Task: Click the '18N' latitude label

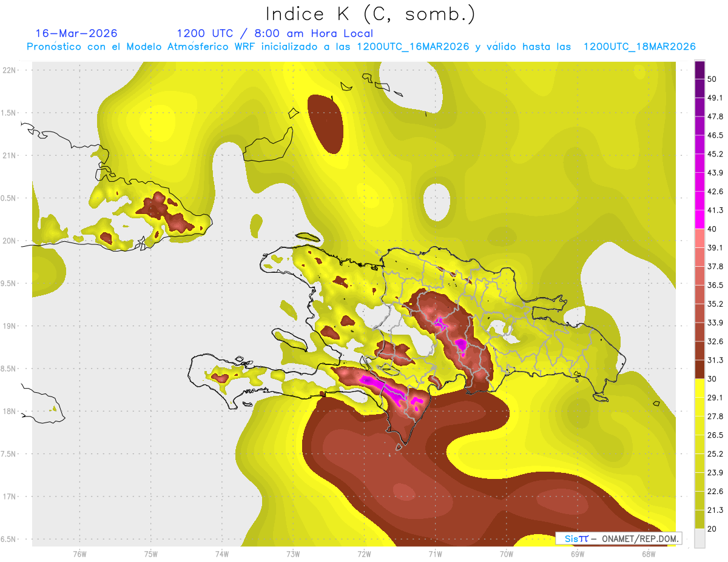Action: (9, 412)
